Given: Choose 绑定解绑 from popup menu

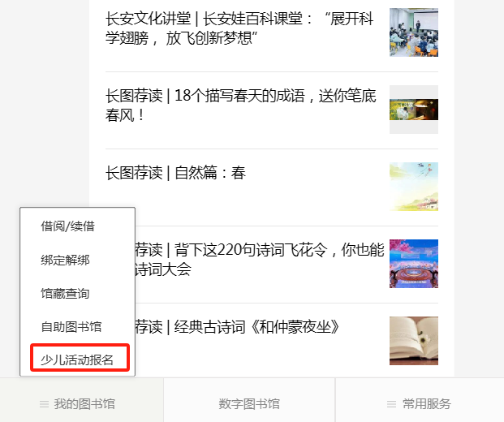Looking at the screenshot, I should coord(65,260).
